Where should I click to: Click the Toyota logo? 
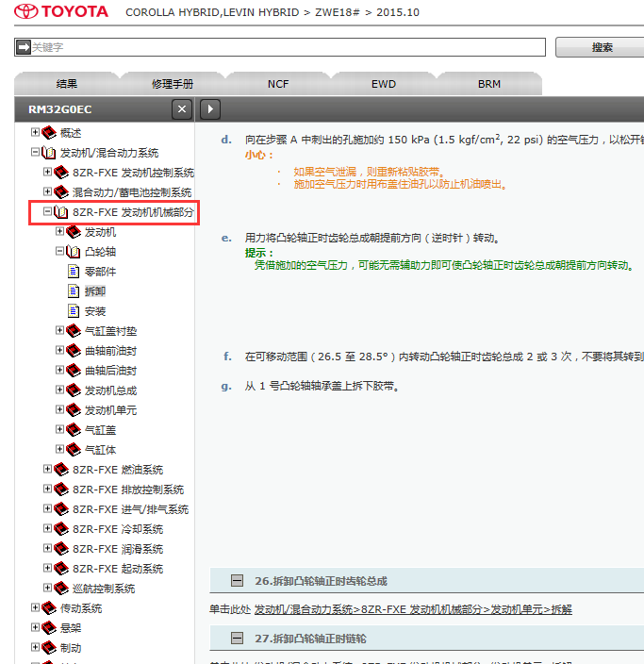tap(61, 11)
